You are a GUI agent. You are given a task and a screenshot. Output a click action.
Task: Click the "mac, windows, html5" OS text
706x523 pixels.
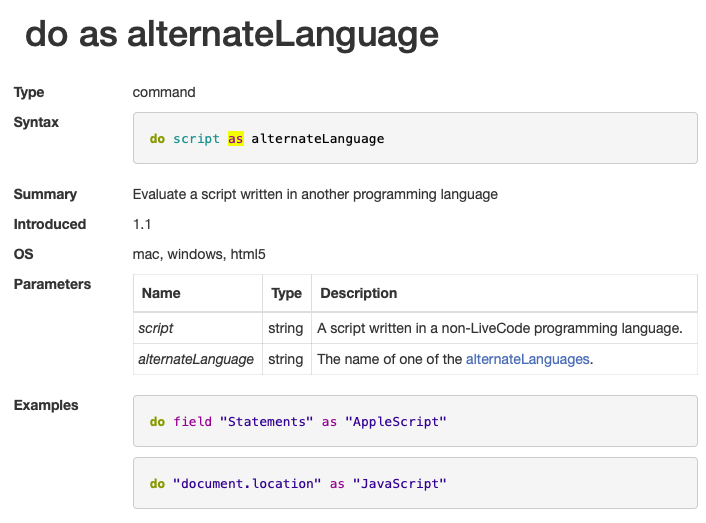199,254
